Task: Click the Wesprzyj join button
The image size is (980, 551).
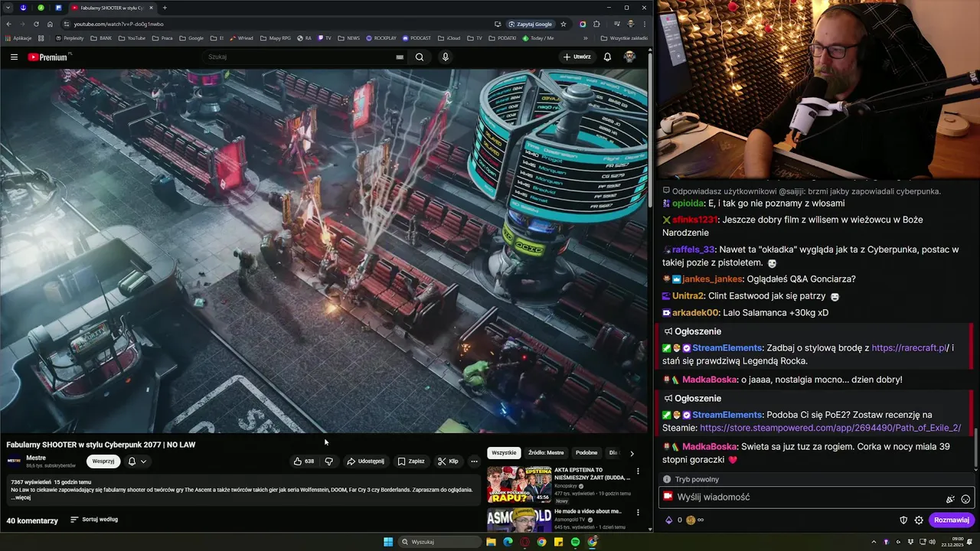Action: point(103,461)
